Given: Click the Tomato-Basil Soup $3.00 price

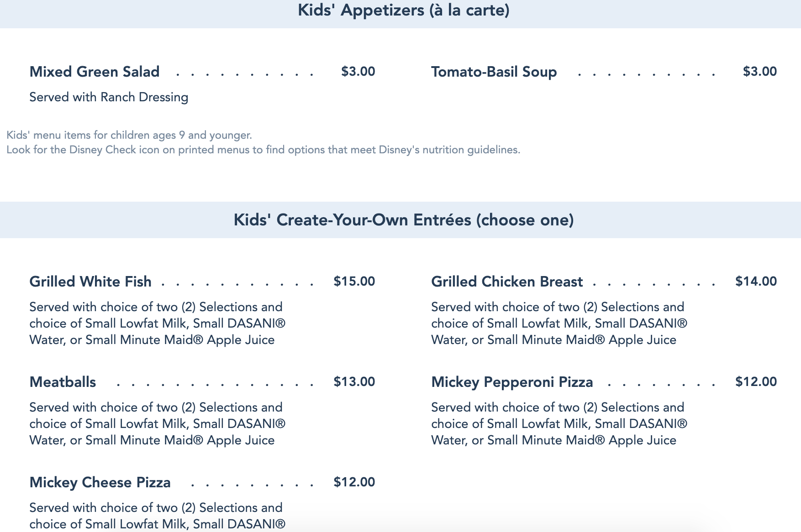Looking at the screenshot, I should [x=759, y=72].
